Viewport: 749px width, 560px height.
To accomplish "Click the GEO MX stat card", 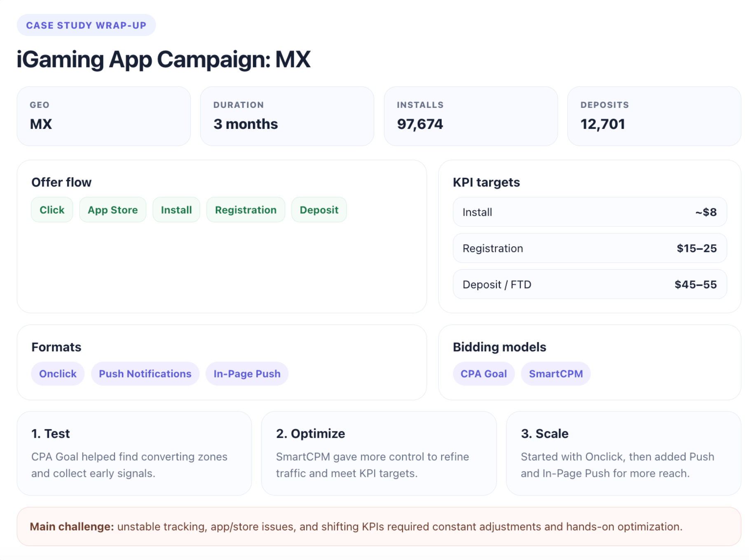I will pos(104,116).
